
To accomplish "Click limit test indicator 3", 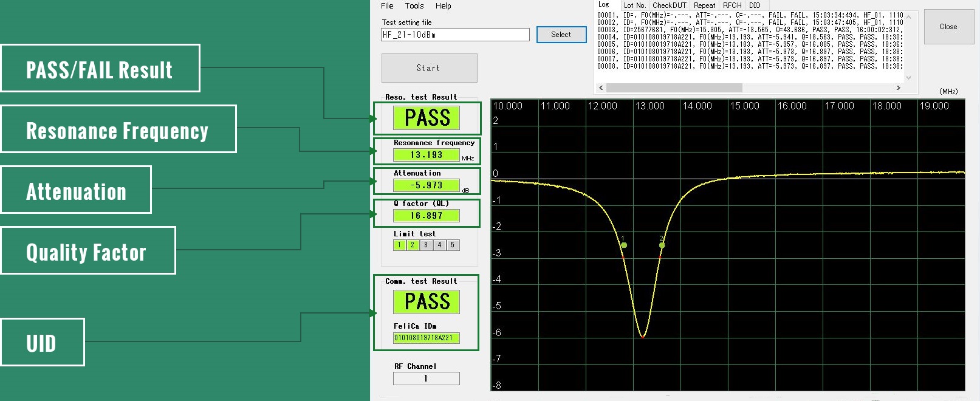I will [x=426, y=245].
